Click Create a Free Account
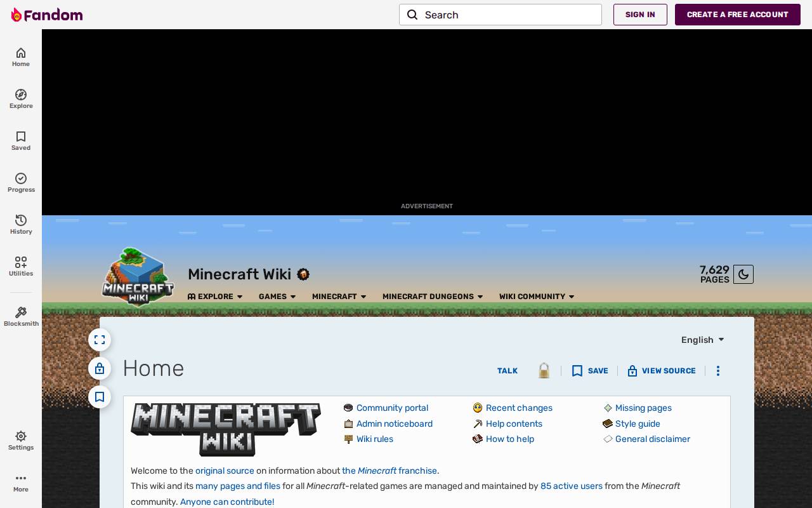 [738, 15]
